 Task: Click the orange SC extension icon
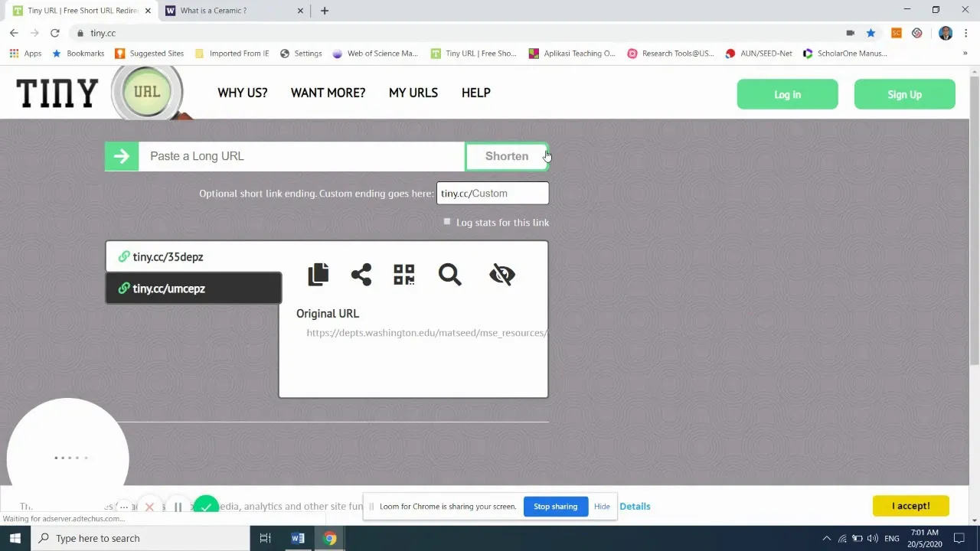(897, 33)
